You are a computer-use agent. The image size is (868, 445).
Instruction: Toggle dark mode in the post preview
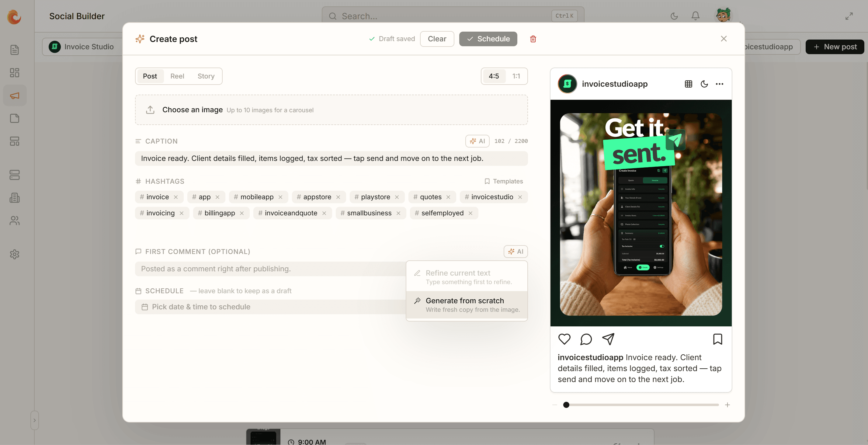point(704,84)
